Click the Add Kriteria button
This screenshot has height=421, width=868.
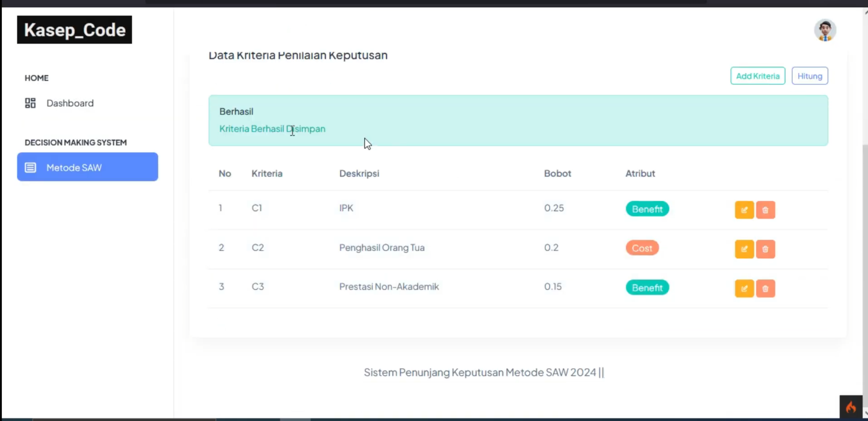(758, 76)
